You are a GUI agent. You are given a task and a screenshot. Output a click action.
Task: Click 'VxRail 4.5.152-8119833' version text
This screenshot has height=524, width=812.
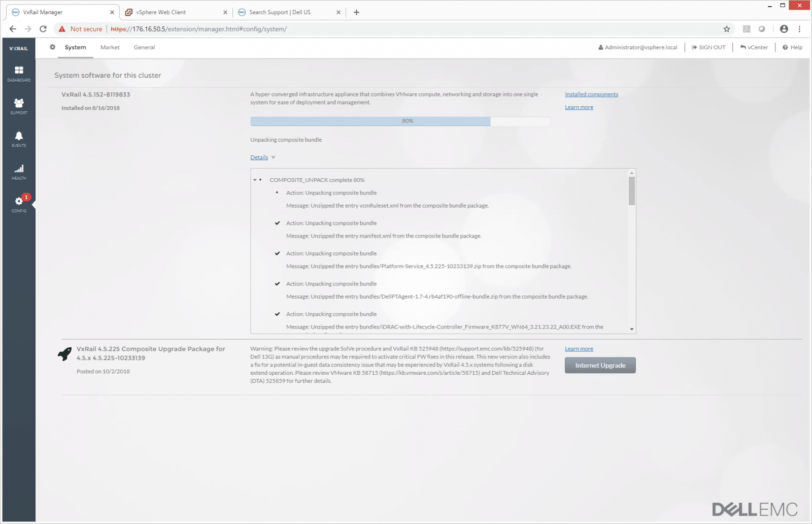point(95,94)
